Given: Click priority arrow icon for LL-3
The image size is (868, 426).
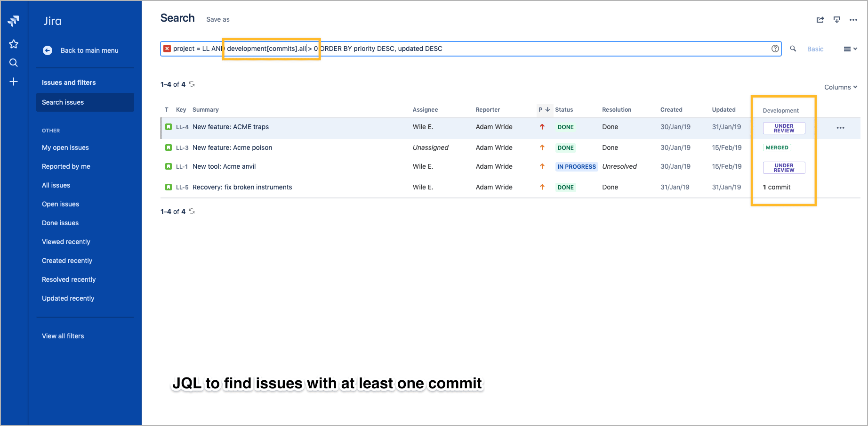Looking at the screenshot, I should click(x=542, y=147).
